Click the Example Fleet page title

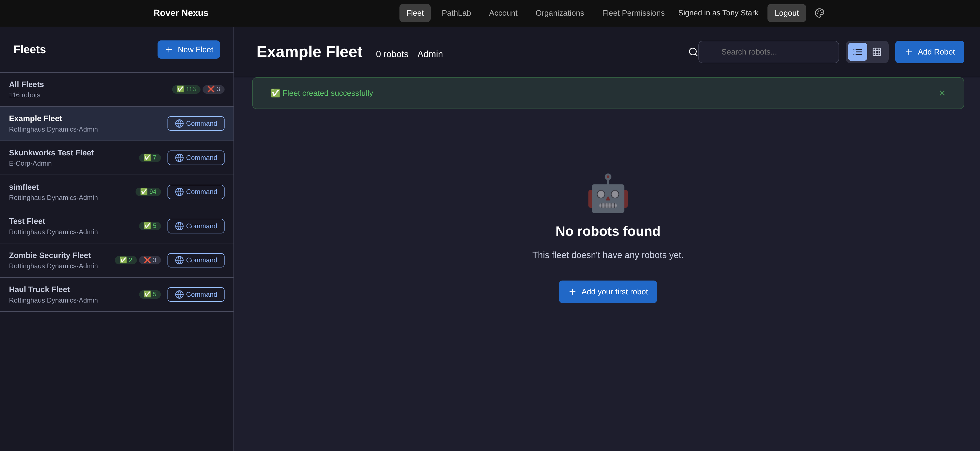click(x=309, y=52)
